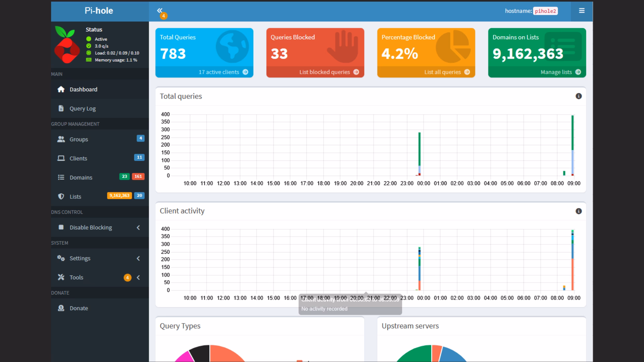The height and width of the screenshot is (362, 644).
Task: Click the Pi-hole title link
Action: click(x=99, y=11)
